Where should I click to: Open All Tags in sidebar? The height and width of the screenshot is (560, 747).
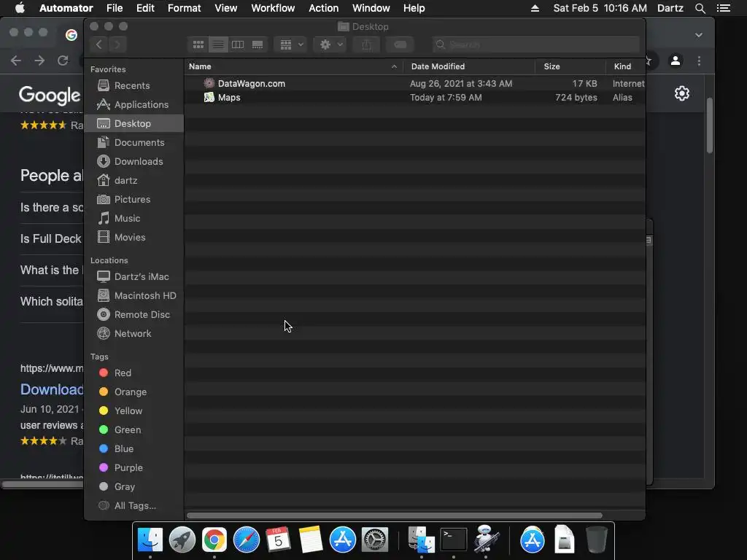133,506
